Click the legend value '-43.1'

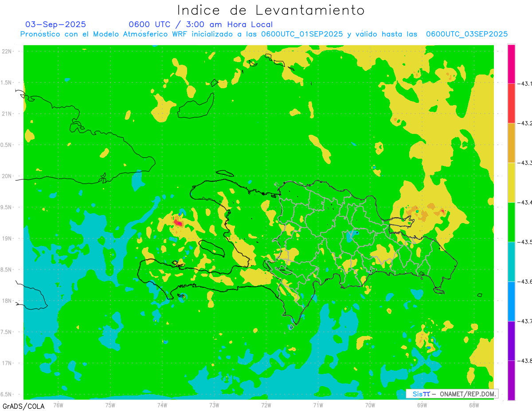pos(526,84)
